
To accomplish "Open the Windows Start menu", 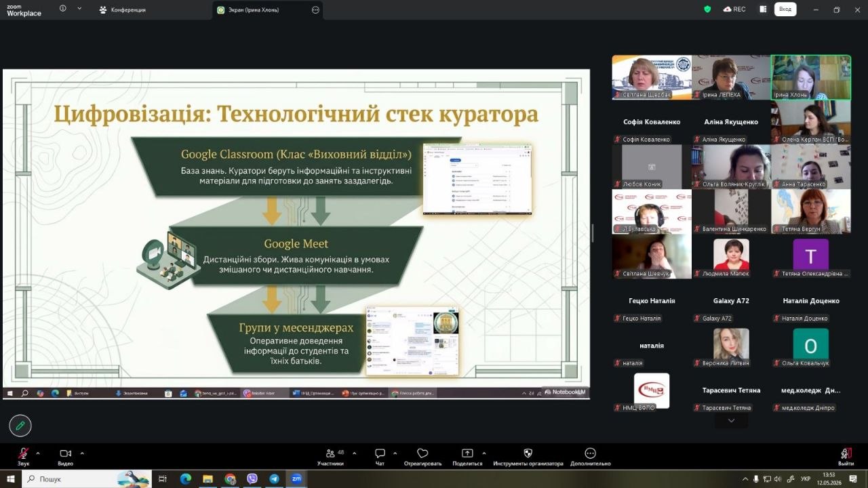I will 11,479.
